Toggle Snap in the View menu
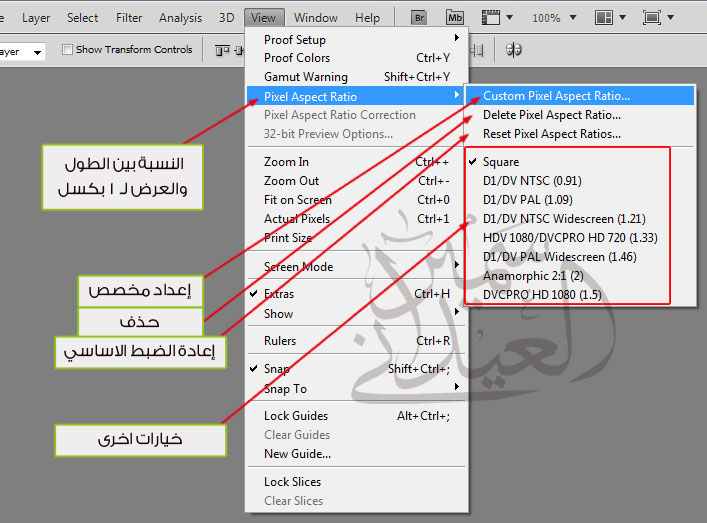This screenshot has width=707, height=523. [357, 369]
